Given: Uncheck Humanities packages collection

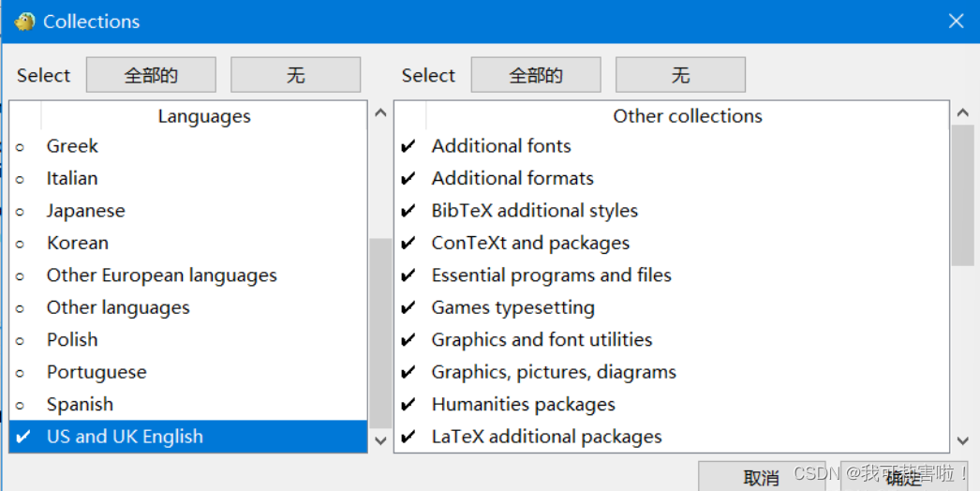Looking at the screenshot, I should [x=408, y=405].
